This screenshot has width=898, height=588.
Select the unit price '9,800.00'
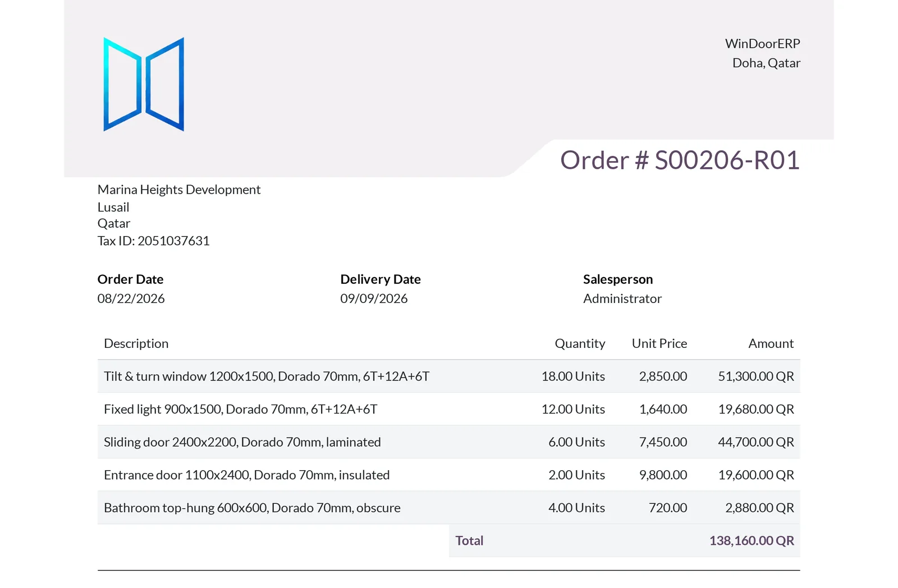(663, 475)
